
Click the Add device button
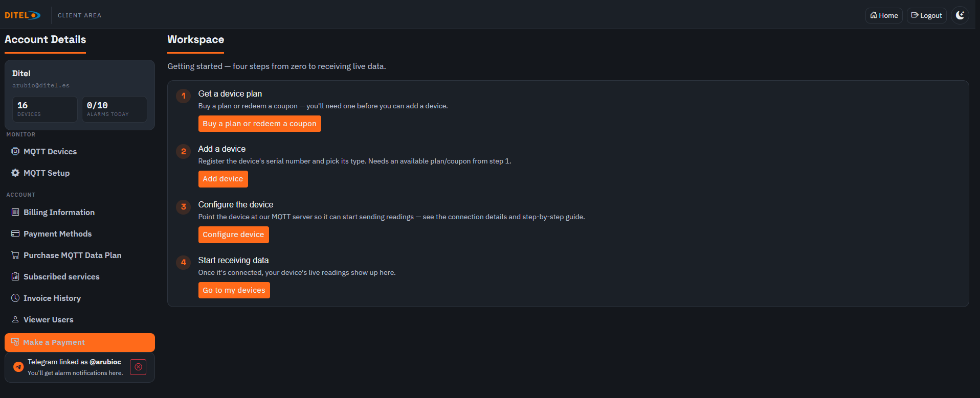coord(223,179)
